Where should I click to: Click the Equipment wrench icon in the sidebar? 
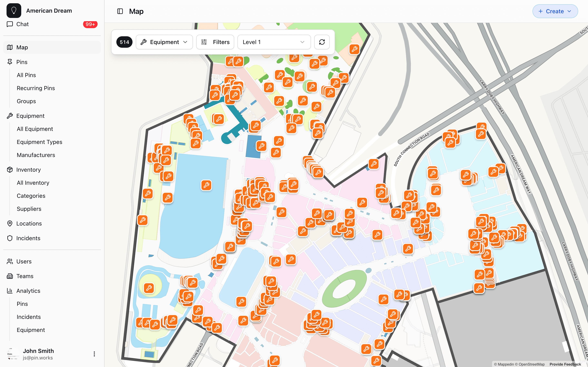pyautogui.click(x=10, y=116)
